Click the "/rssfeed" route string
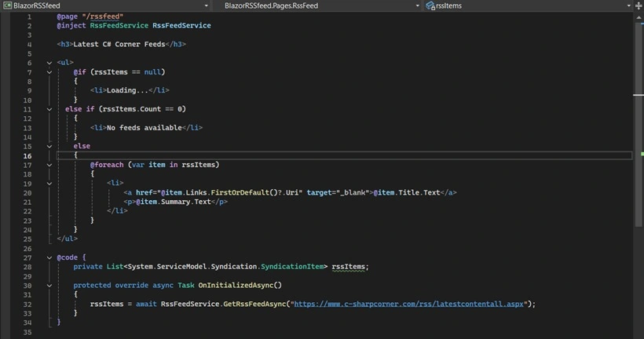 pos(103,16)
